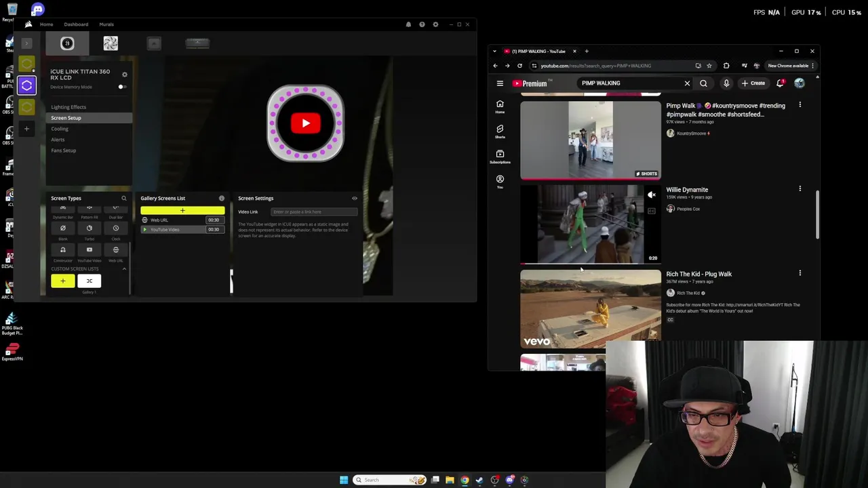This screenshot has width=868, height=488.
Task: Open Rich The Kid - Plug Walk title
Action: coord(698,274)
